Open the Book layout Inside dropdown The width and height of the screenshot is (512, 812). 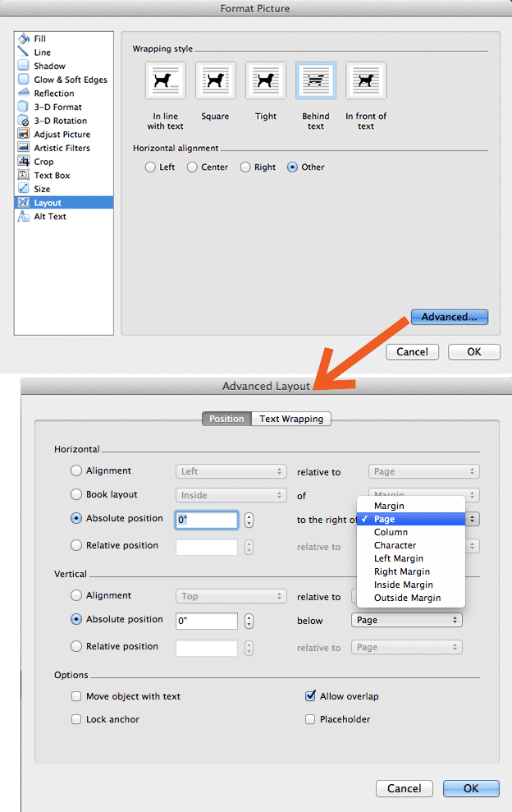point(231,495)
